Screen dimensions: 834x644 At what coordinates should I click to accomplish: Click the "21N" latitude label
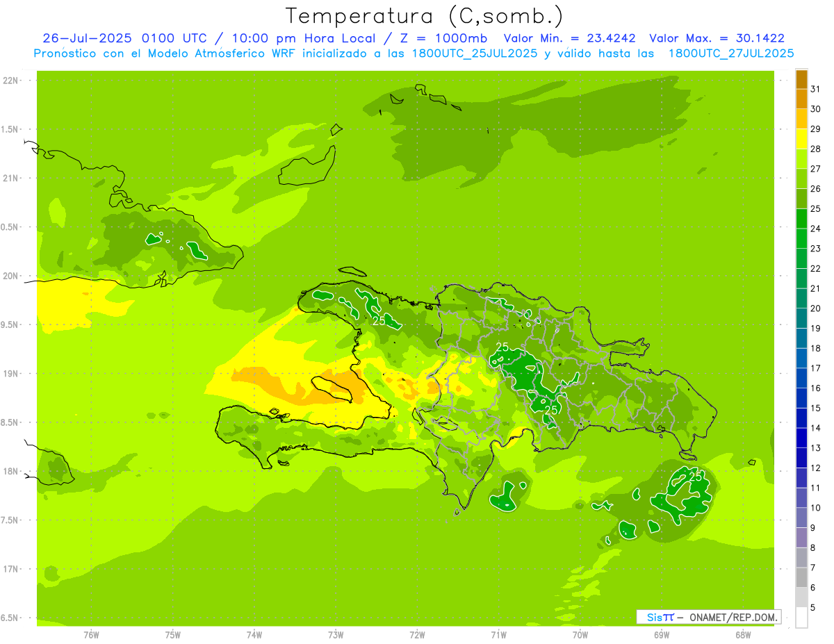[x=10, y=178]
